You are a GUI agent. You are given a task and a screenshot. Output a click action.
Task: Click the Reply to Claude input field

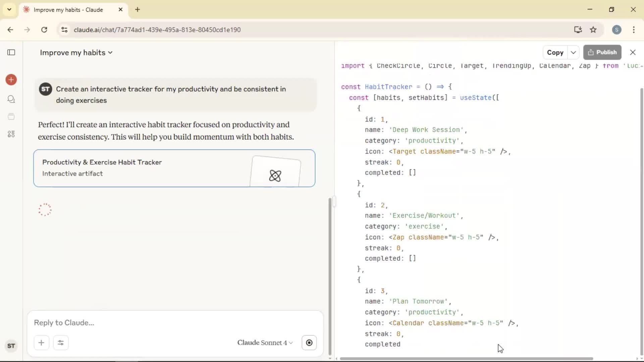174,322
